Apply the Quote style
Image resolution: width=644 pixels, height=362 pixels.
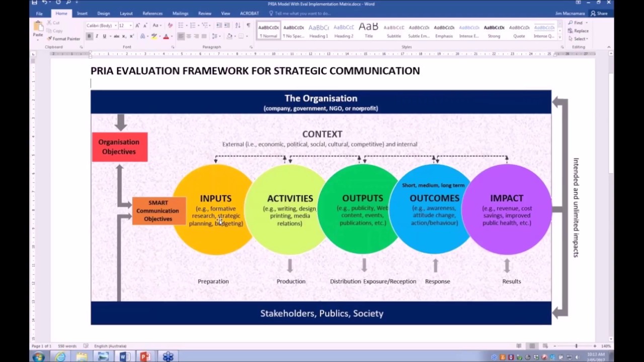click(519, 31)
